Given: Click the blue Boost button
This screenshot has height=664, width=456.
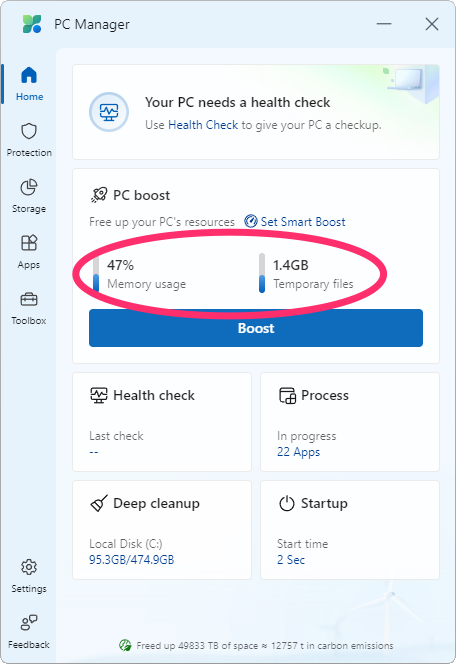Looking at the screenshot, I should pos(256,328).
